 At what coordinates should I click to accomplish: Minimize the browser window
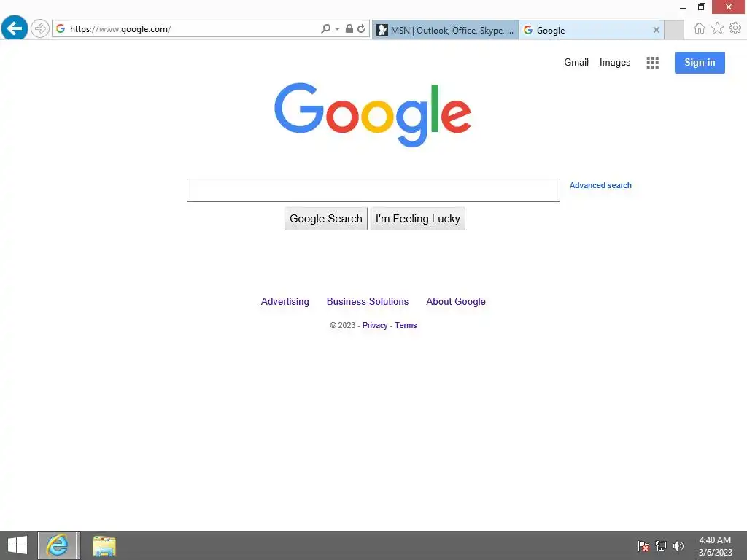(683, 7)
